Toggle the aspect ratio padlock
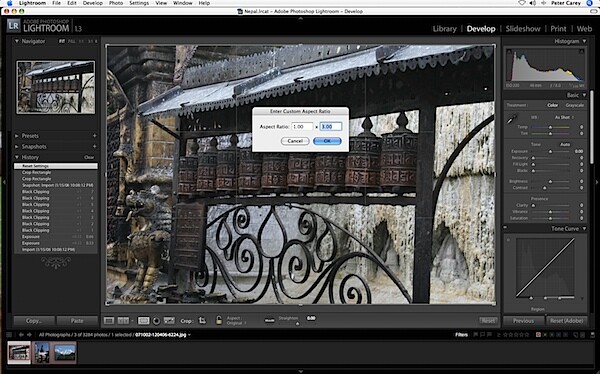The image size is (600, 374). [x=218, y=320]
